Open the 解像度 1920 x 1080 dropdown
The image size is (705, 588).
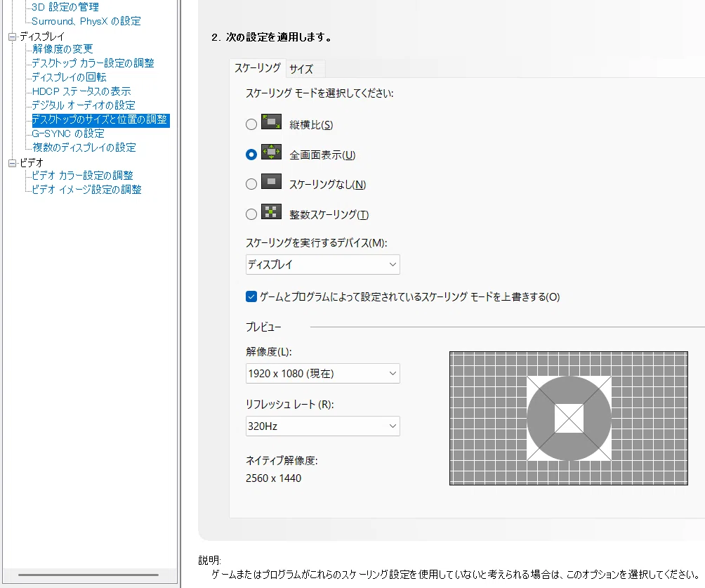322,374
